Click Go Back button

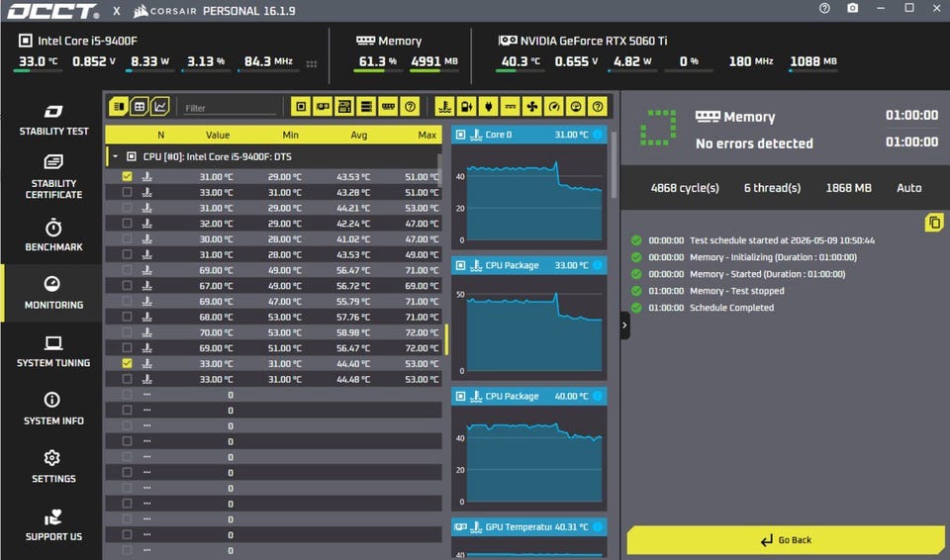(x=786, y=540)
